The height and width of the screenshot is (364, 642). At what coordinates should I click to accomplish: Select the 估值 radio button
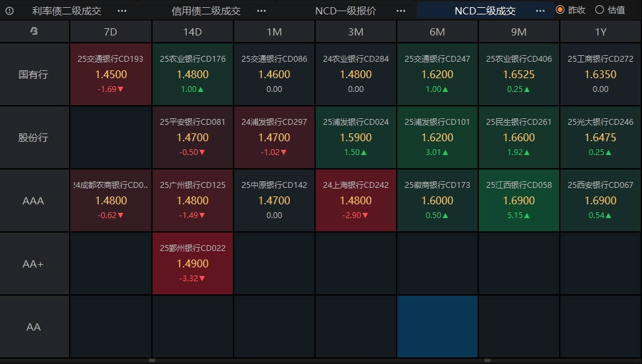click(x=599, y=10)
